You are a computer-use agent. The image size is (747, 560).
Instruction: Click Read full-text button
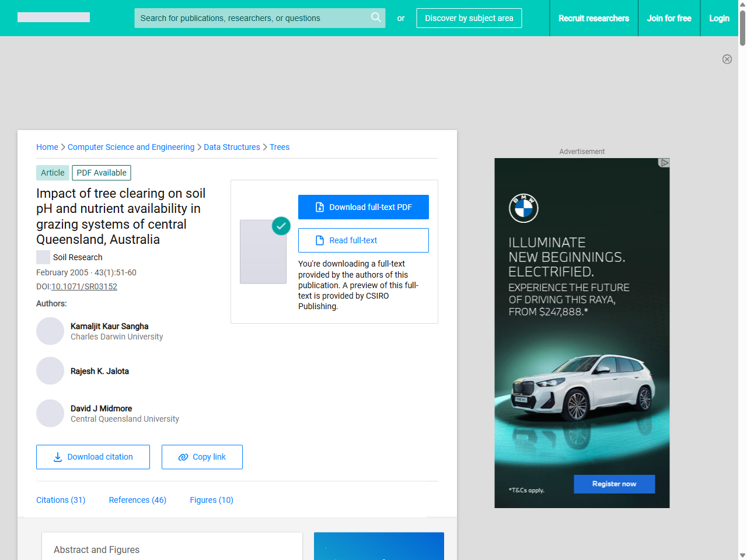coord(363,240)
